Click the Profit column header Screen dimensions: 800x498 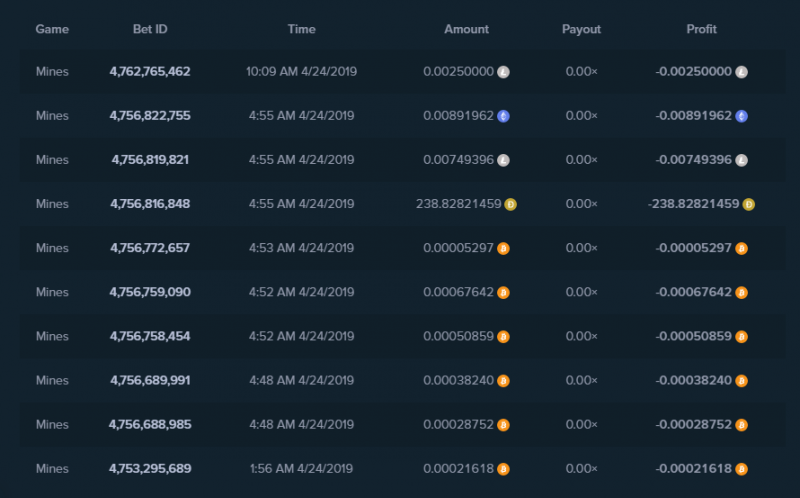click(x=702, y=29)
